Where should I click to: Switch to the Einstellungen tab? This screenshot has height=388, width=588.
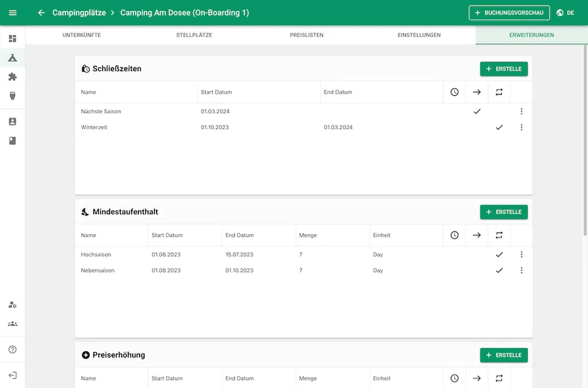pyautogui.click(x=419, y=35)
